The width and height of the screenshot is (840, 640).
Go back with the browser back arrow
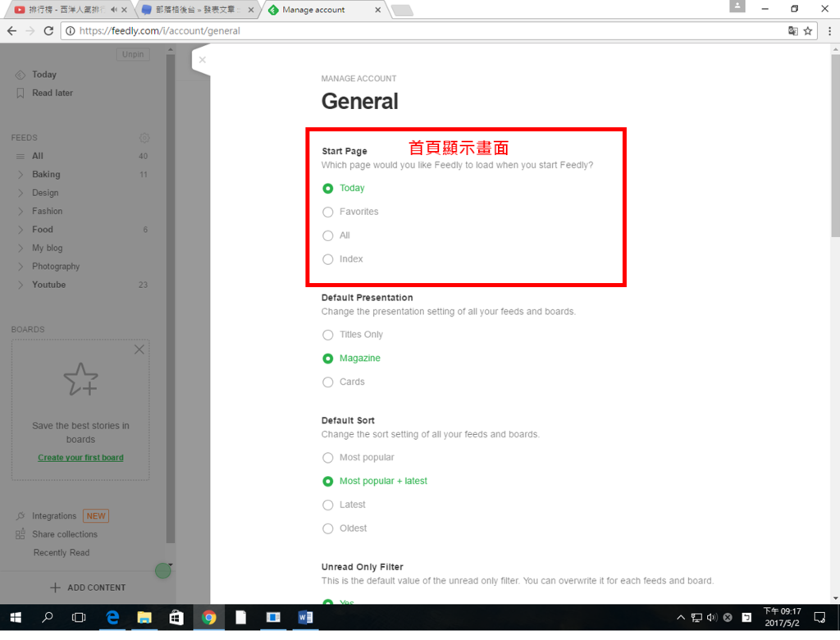coord(11,30)
